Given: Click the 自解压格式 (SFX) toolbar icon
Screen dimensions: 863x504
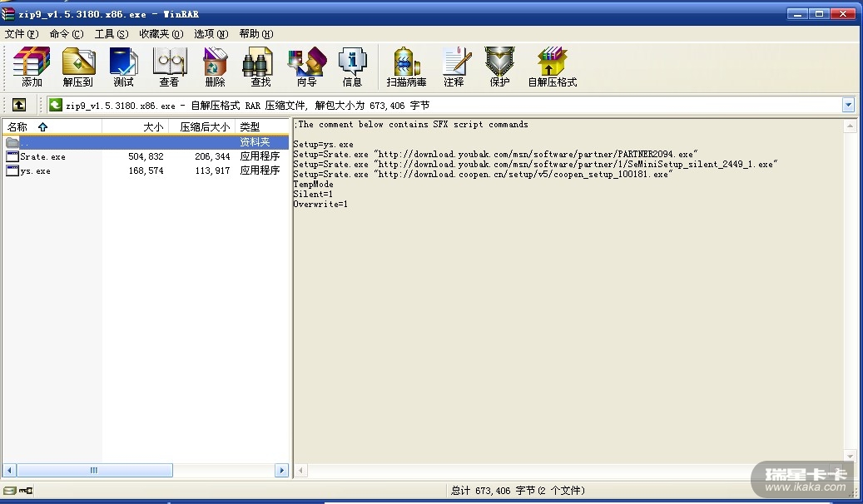Looking at the screenshot, I should click(x=552, y=67).
